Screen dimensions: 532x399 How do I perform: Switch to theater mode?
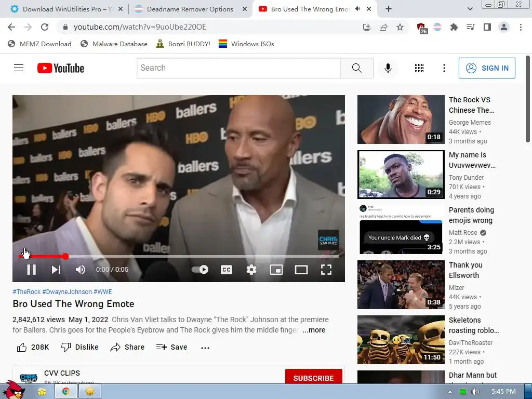point(301,270)
